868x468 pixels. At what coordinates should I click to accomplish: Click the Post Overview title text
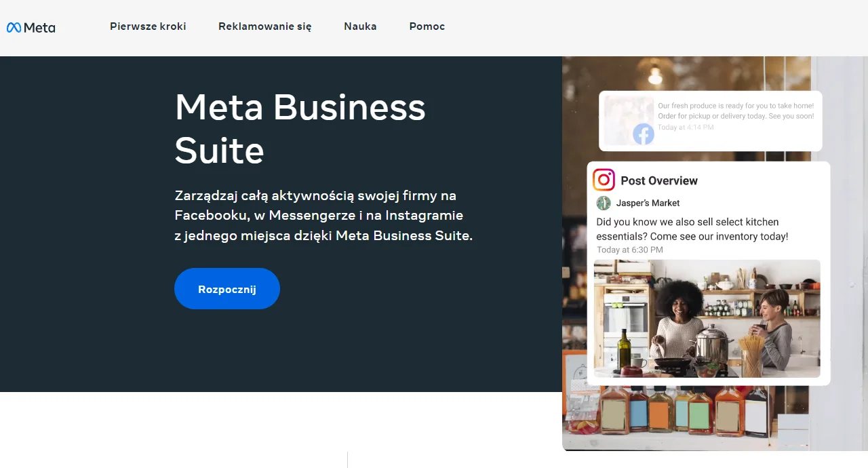(x=659, y=180)
